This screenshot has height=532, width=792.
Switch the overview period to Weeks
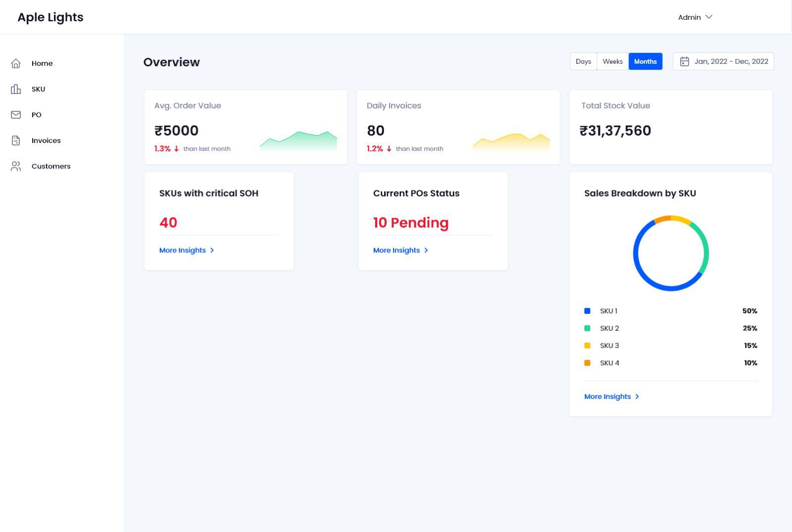[x=612, y=61]
